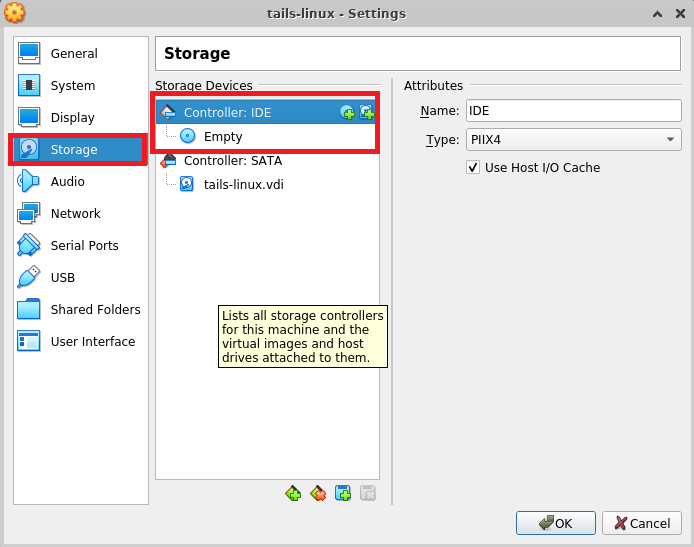Click the settings gear icon in title bar
Screen dimensions: 694x547
(x=15, y=13)
